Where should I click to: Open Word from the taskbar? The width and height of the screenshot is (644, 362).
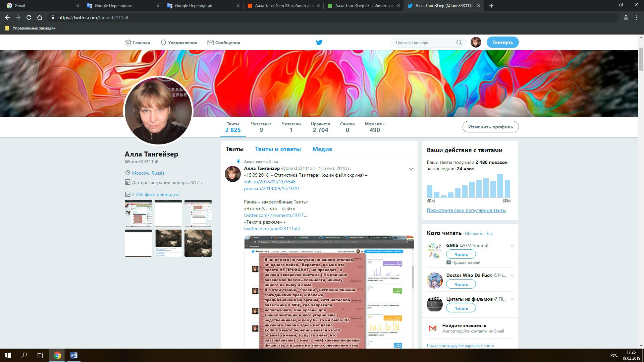point(73,355)
